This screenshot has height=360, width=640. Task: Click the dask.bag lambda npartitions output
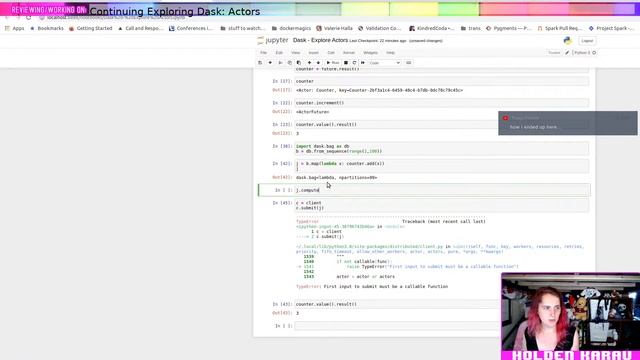[336, 178]
